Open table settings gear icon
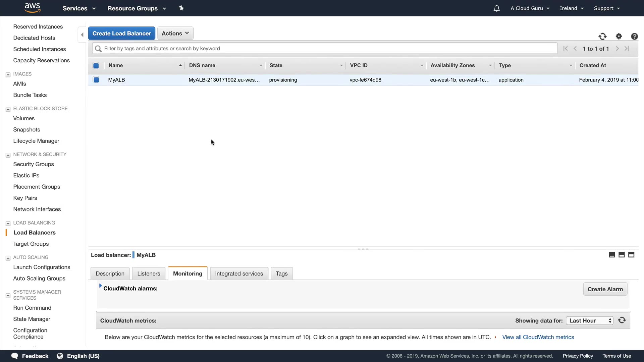Image resolution: width=644 pixels, height=362 pixels. tap(619, 36)
